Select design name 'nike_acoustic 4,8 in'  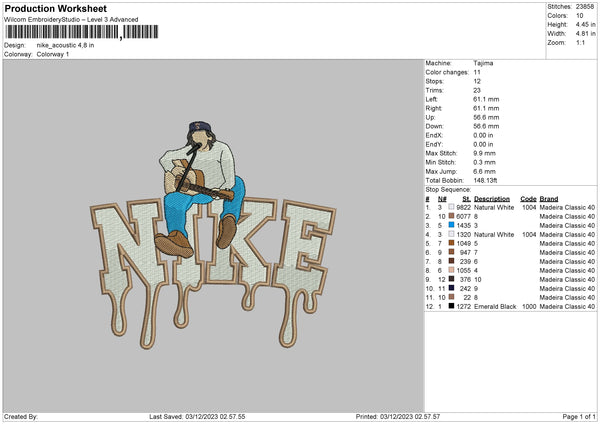pos(65,45)
